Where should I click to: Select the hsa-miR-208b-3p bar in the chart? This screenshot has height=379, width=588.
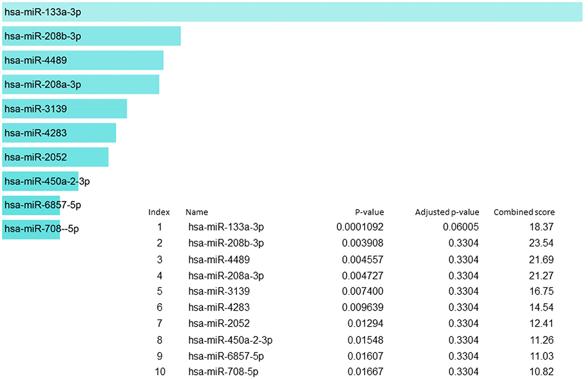click(x=92, y=36)
